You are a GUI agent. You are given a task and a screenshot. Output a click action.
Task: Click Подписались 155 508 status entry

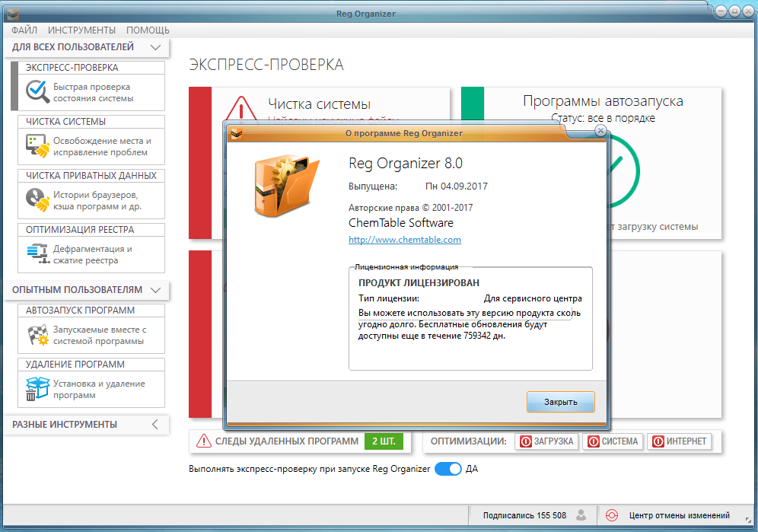[524, 515]
